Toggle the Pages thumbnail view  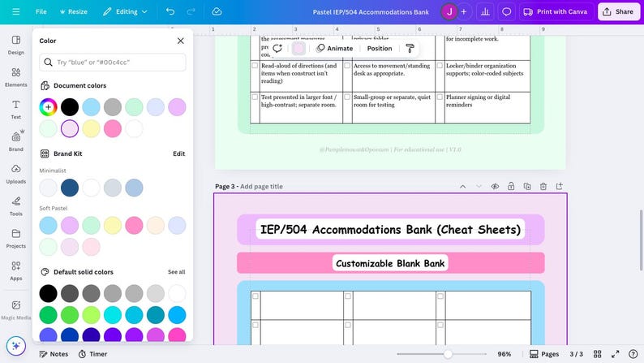(x=544, y=354)
